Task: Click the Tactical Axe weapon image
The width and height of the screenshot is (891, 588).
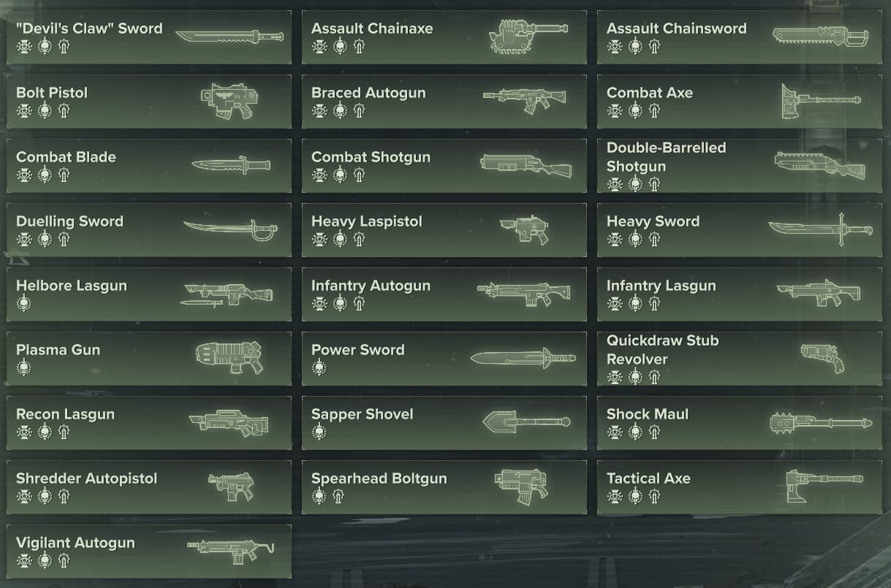Action: [x=824, y=486]
